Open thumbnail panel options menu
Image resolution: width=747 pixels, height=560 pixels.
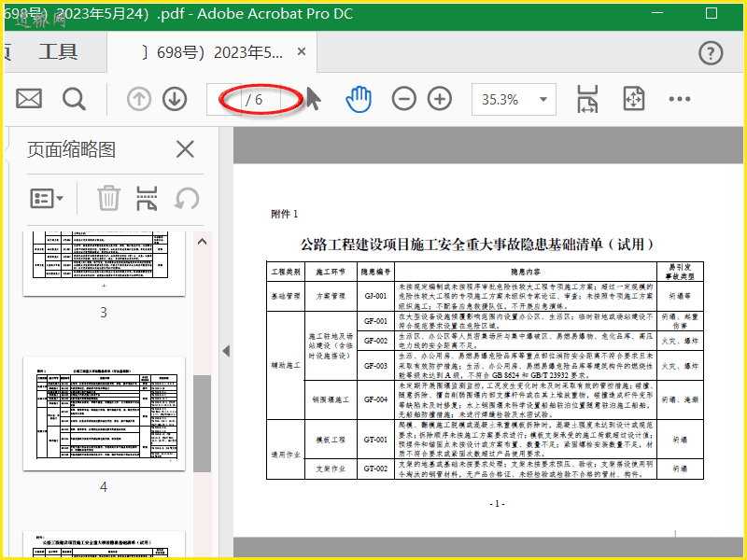[47, 198]
